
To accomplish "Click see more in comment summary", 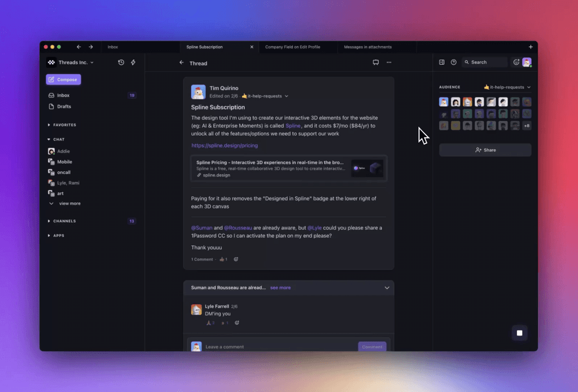I will click(280, 288).
